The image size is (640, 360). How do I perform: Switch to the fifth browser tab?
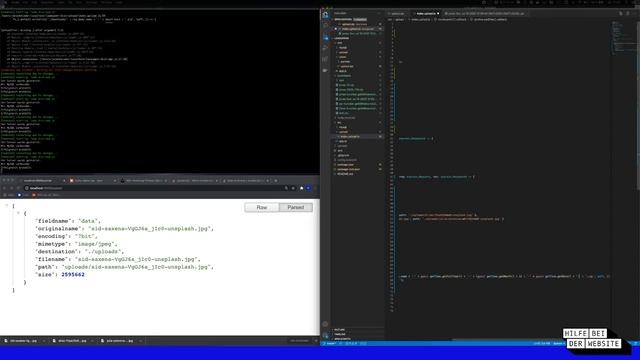[x=245, y=180]
